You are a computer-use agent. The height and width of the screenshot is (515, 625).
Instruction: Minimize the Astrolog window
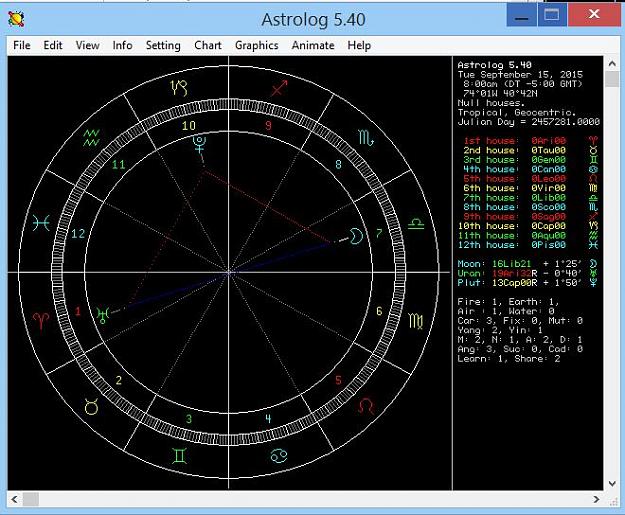(x=521, y=15)
